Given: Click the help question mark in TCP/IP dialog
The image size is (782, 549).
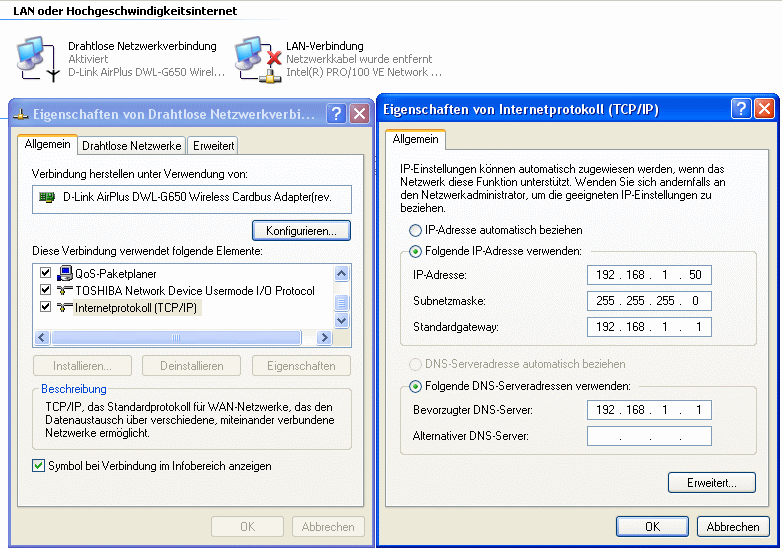Looking at the screenshot, I should coord(741,109).
